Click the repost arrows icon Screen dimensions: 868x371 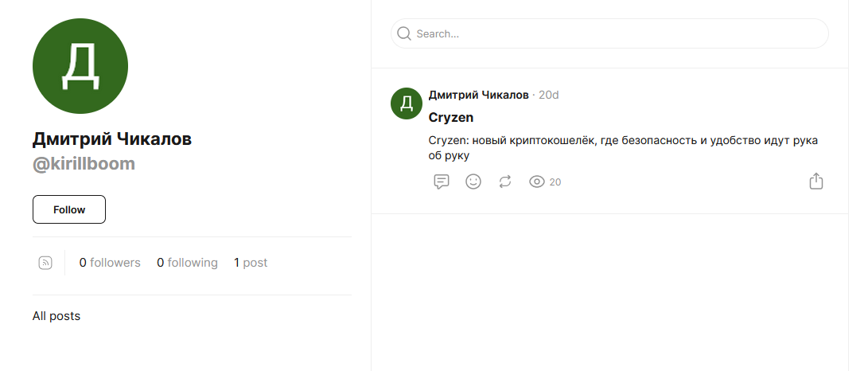[x=505, y=182]
